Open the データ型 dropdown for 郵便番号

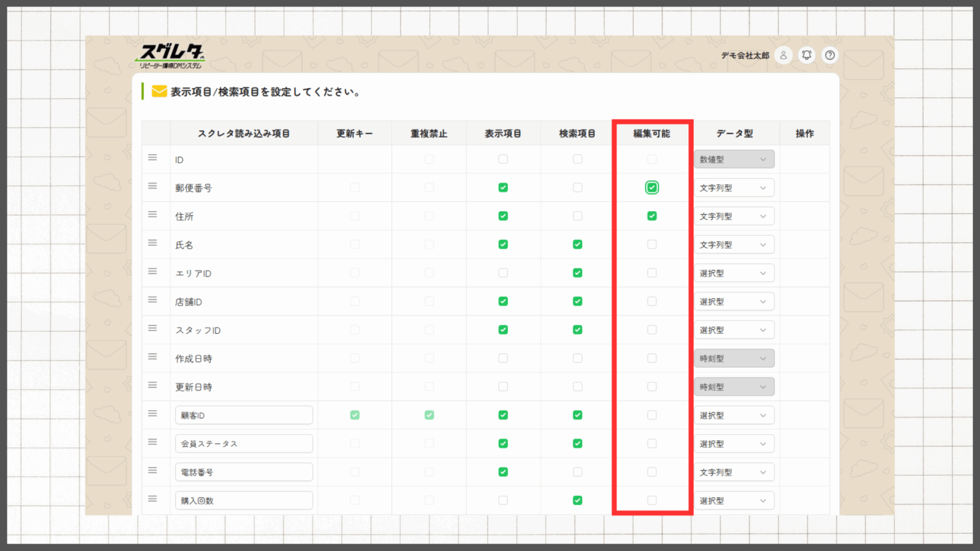click(734, 188)
